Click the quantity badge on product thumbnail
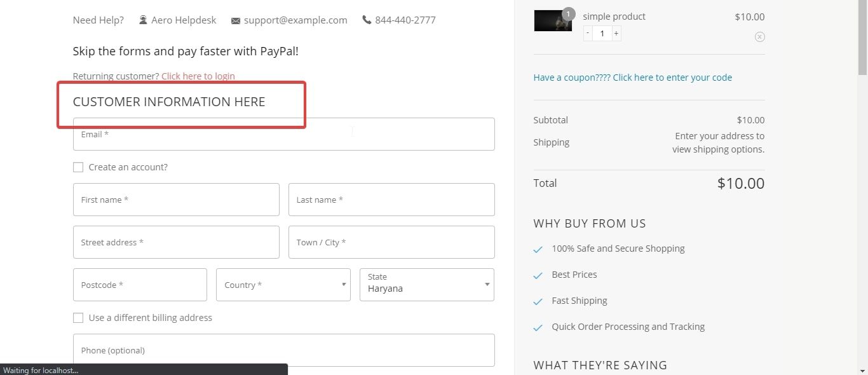 coord(568,13)
